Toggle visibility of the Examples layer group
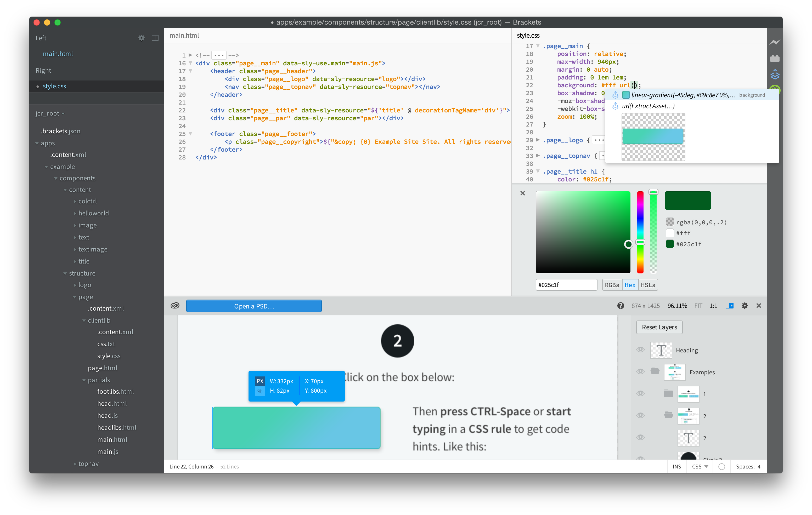The height and width of the screenshot is (515, 812). 640,371
